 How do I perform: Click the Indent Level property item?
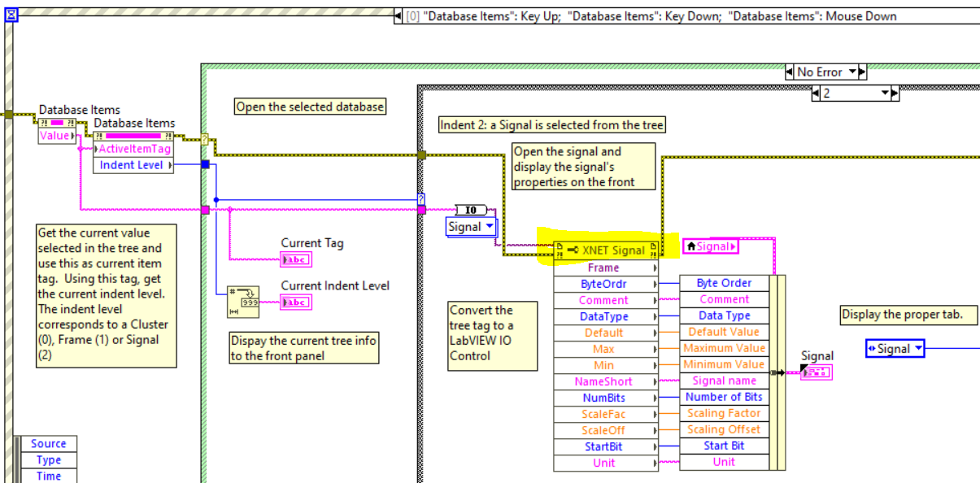coord(132,165)
